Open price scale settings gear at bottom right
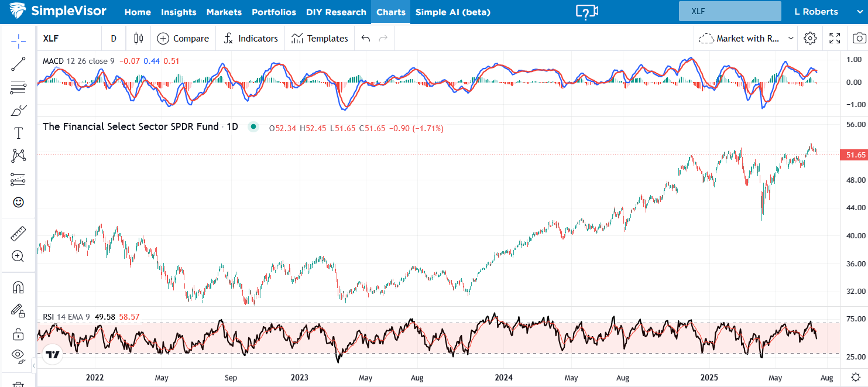 (856, 377)
